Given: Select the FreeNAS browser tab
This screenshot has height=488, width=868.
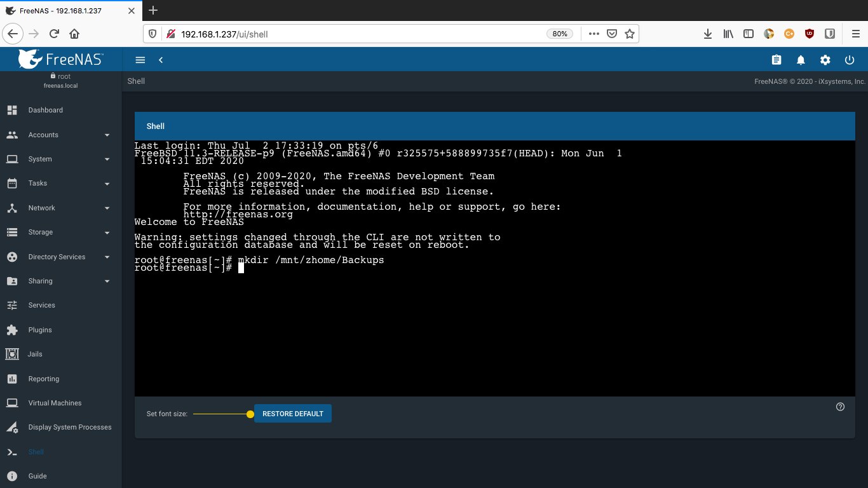Looking at the screenshot, I should [x=71, y=11].
